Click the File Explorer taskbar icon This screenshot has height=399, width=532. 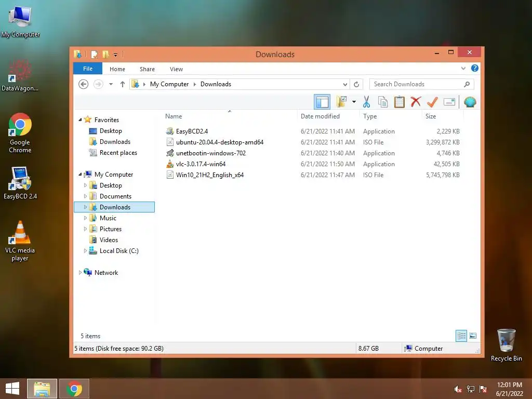click(42, 389)
